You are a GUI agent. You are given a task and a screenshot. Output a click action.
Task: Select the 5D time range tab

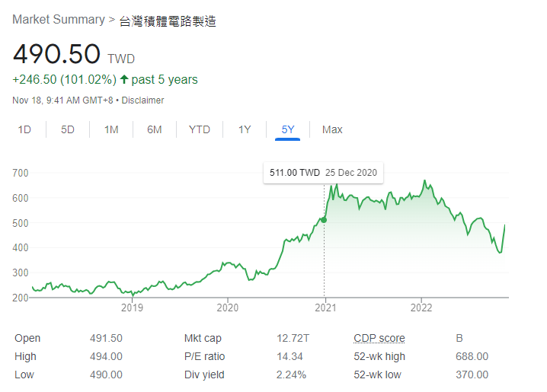(x=68, y=129)
